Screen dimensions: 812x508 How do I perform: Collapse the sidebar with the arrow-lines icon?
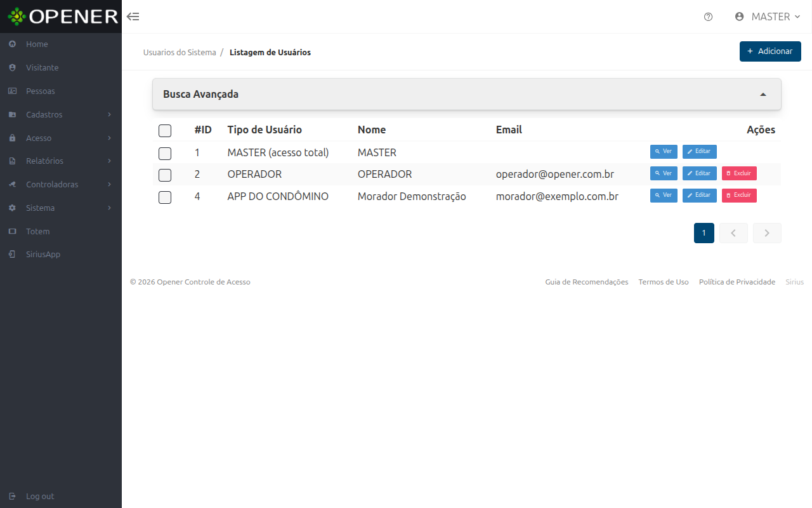(133, 17)
